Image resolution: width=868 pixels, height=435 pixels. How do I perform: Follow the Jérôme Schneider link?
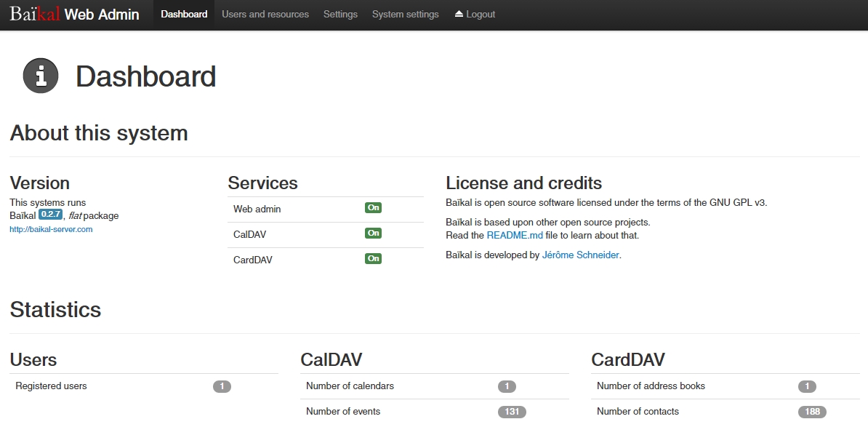point(580,255)
